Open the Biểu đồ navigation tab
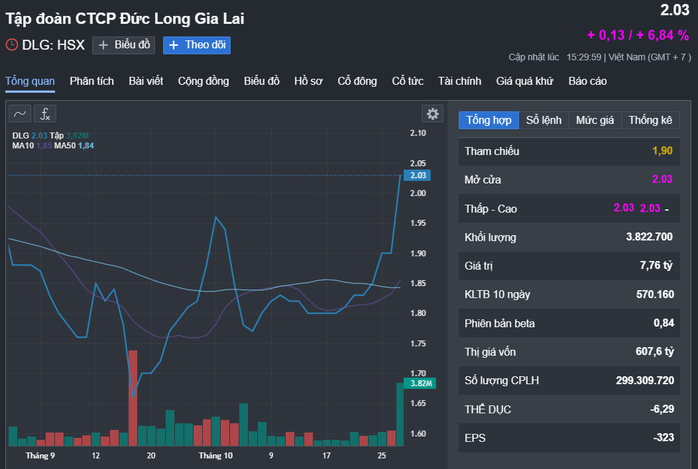Viewport: 698px width, 469px height. point(262,81)
